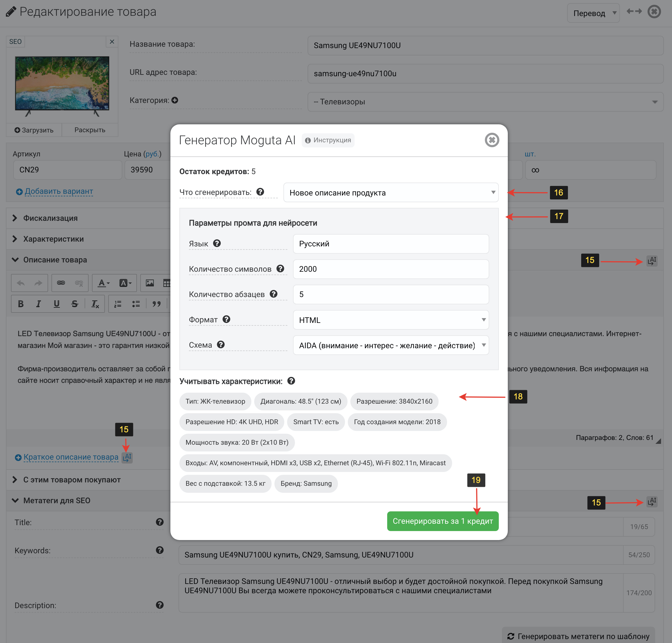Screen dimensions: 672x643
Task: Click the Добавить вариант link
Action: click(58, 191)
